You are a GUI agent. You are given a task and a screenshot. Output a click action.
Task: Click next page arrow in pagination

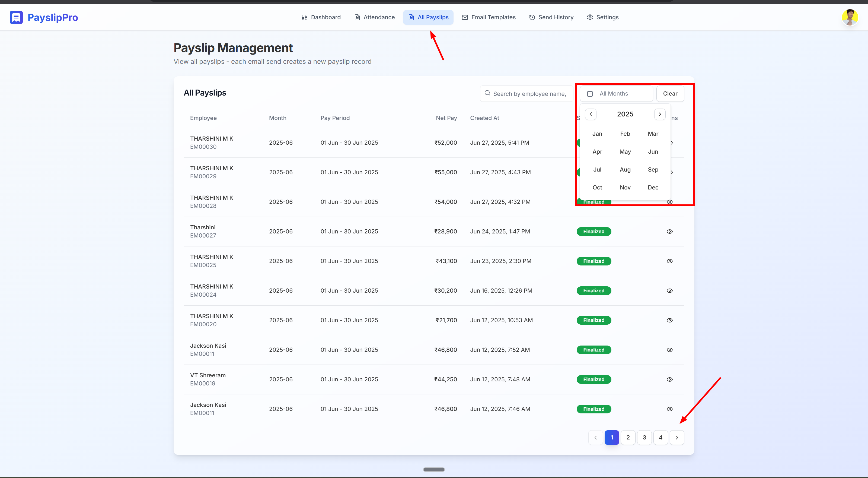tap(676, 438)
